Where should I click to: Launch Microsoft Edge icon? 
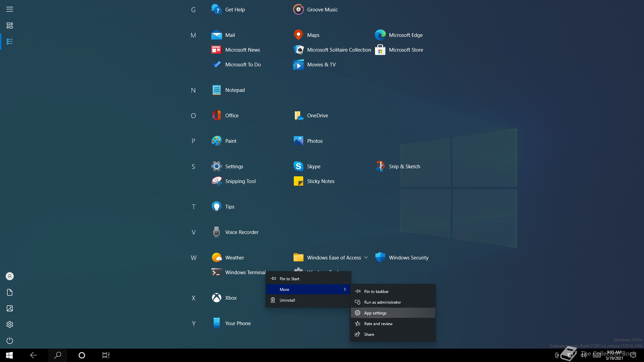tap(380, 35)
